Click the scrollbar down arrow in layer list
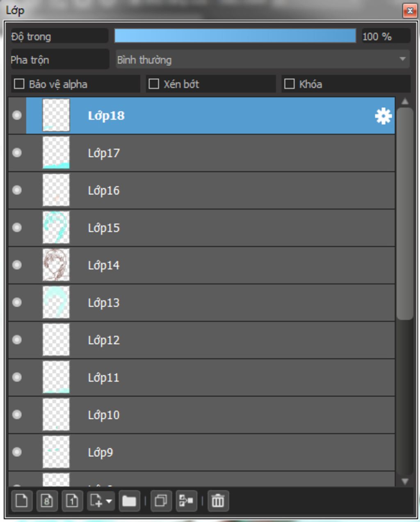The image size is (420, 522). (x=405, y=481)
